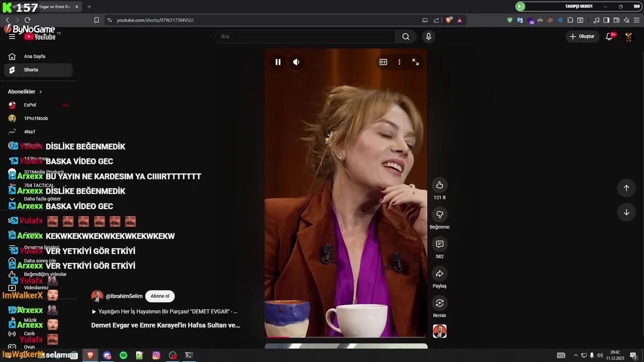644x362 pixels.
Task: Open OBS Studio from the taskbar
Action: click(x=173, y=355)
